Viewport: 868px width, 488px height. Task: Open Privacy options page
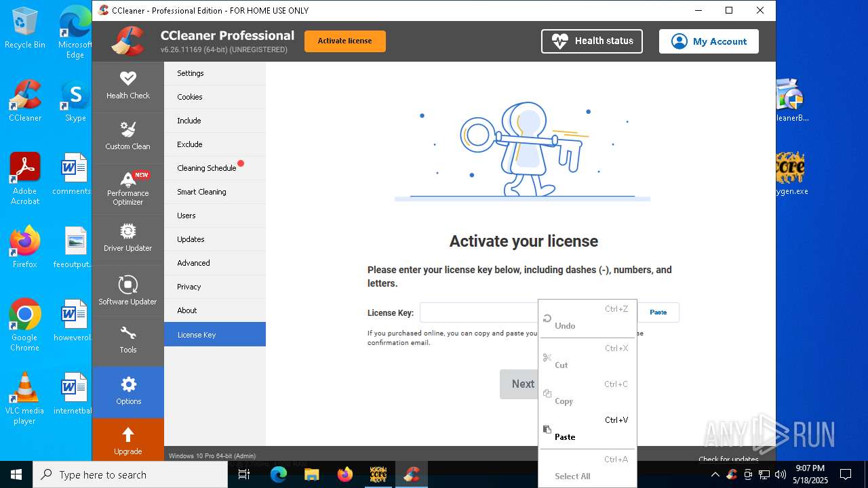click(x=215, y=287)
